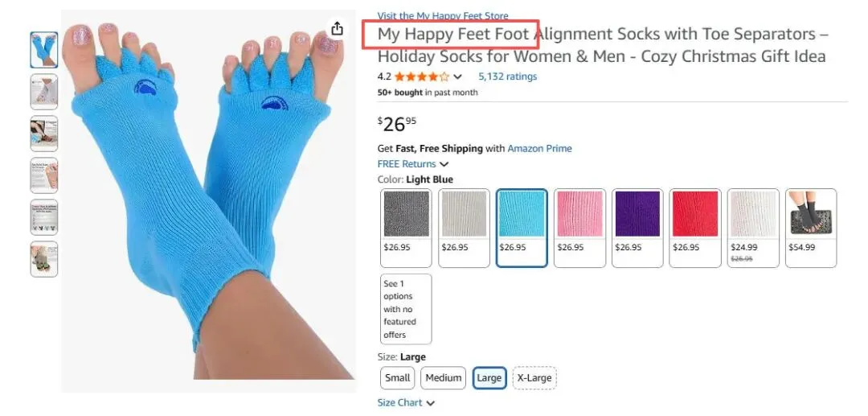Open the star rating popover chevron

457,77
